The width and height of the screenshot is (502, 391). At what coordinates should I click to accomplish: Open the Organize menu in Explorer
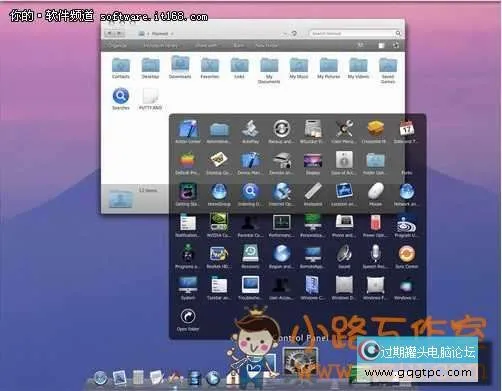click(x=117, y=45)
